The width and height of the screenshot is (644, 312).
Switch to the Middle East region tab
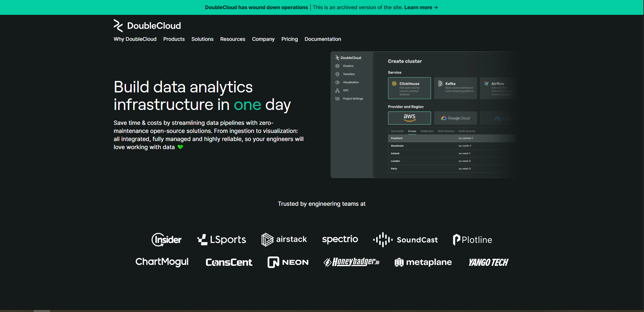(427, 131)
